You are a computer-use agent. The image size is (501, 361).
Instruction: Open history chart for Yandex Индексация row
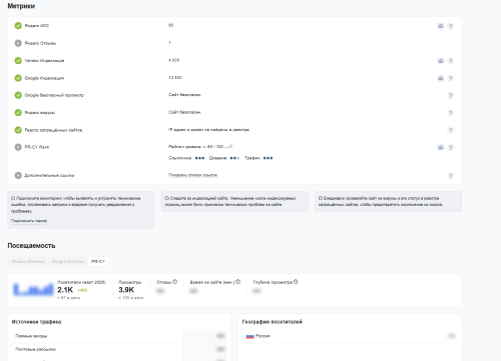click(440, 61)
